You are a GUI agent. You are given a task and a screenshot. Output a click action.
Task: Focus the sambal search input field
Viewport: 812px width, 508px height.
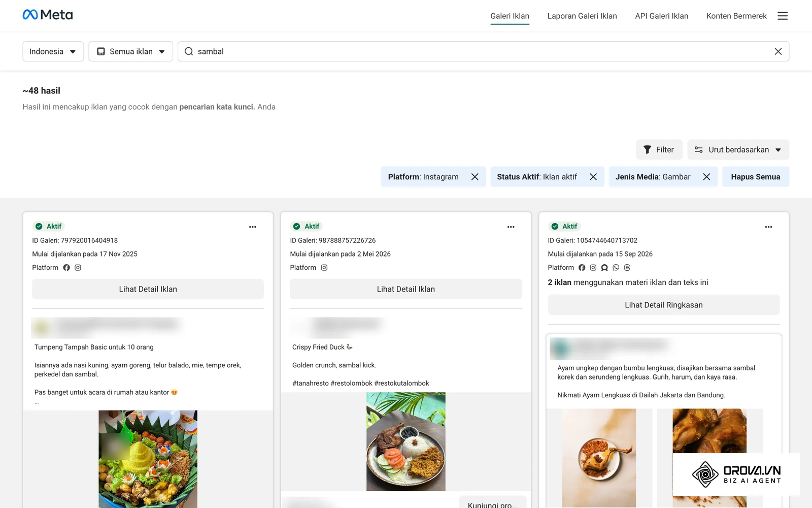tap(482, 51)
